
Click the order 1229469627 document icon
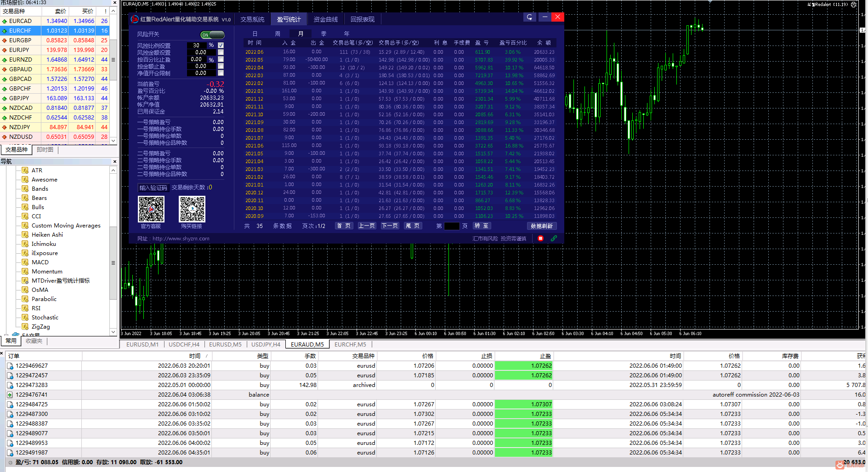click(10, 366)
